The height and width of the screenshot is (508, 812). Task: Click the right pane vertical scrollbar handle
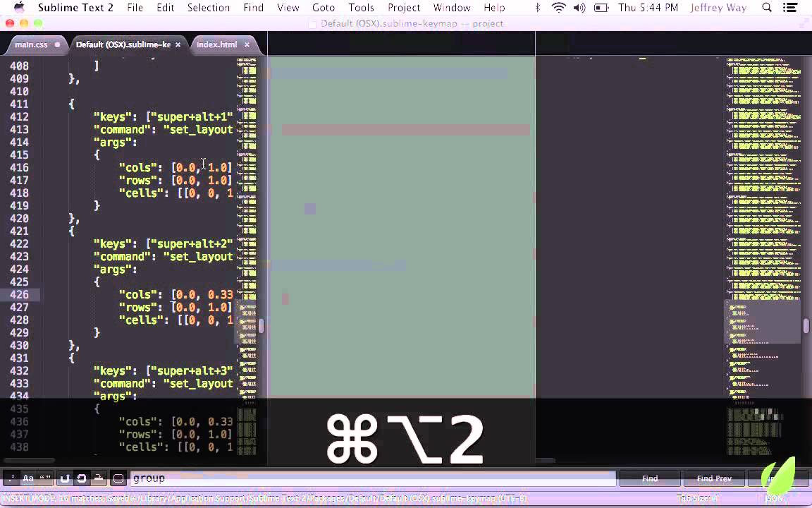(806, 325)
